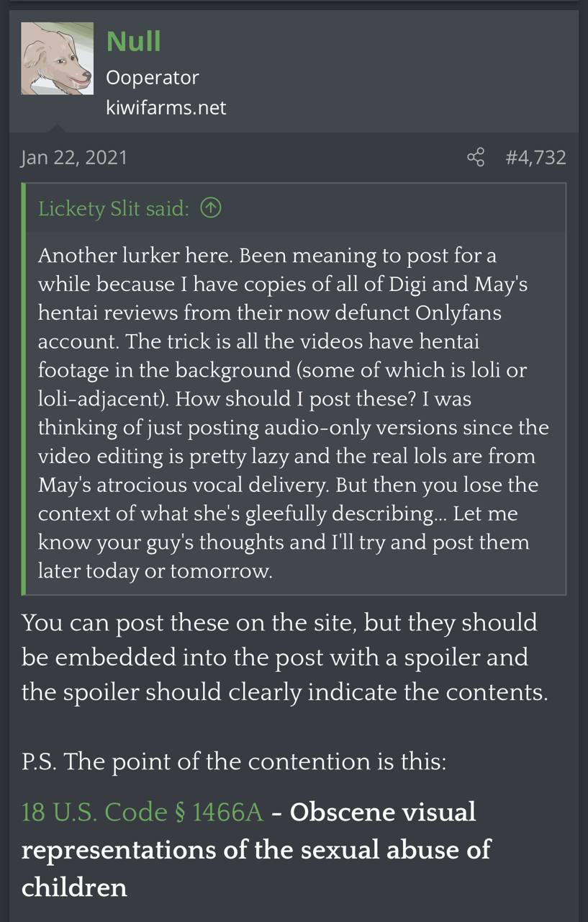Click the green left border of quote
Viewport: 588px width, 922px height.
point(24,389)
